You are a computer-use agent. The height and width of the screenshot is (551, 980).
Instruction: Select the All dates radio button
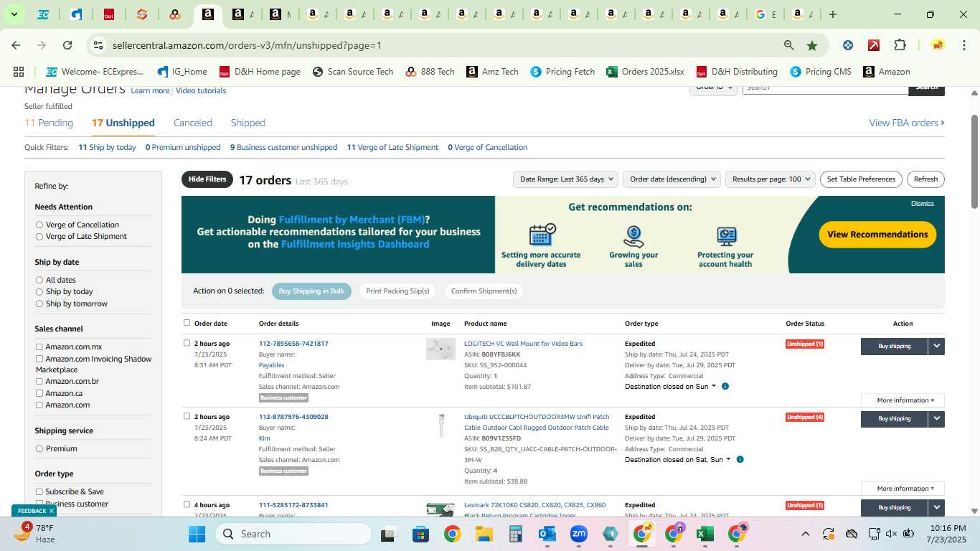(39, 280)
